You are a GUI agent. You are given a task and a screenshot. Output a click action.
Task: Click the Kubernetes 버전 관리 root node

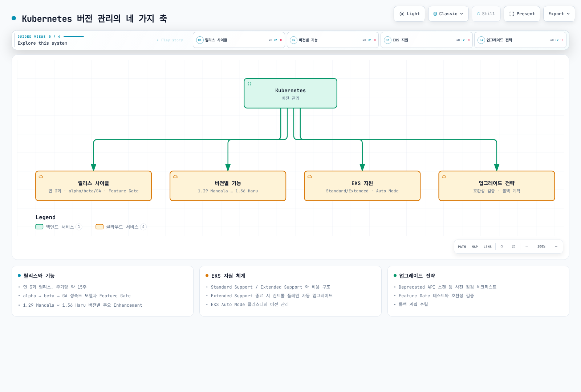pos(290,93)
